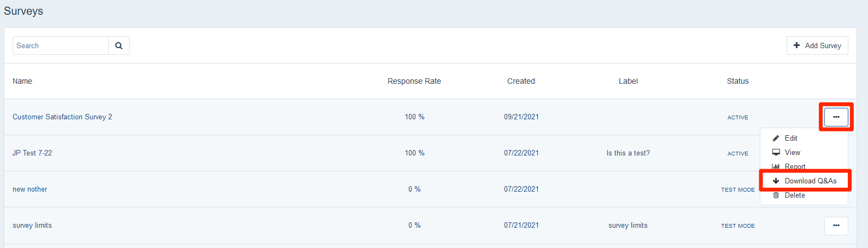
Task: Choose Delete from the dropdown menu
Action: coord(795,195)
